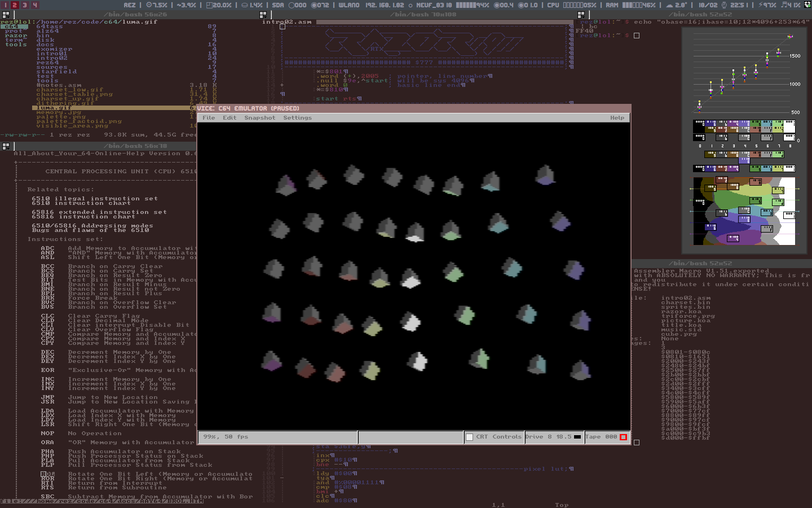Click the red Tape status indicator

623,437
